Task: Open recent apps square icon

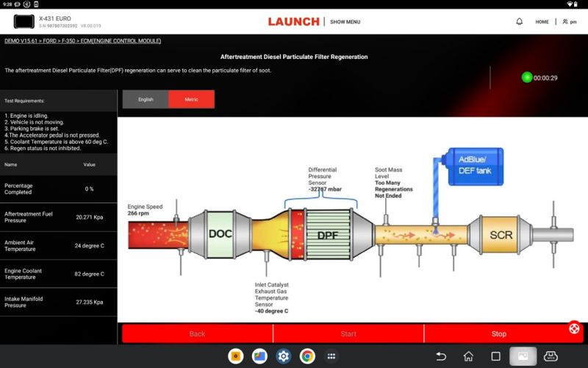Action: coord(495,356)
